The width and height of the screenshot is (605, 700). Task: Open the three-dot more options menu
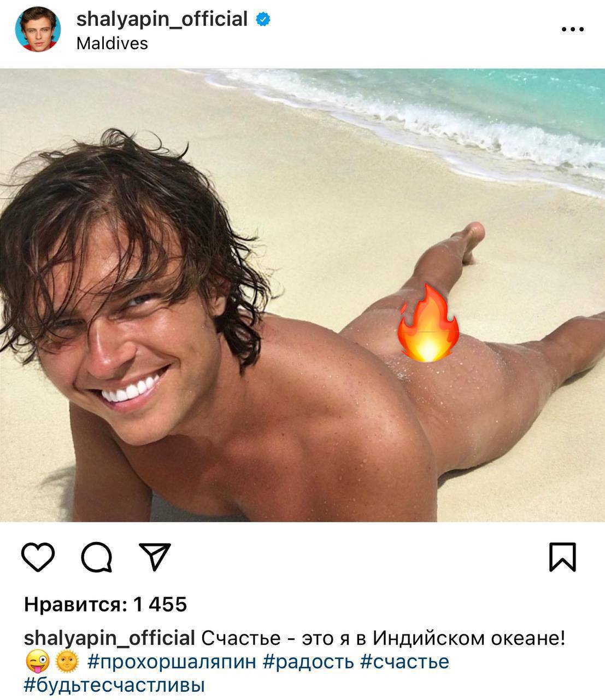(x=573, y=30)
